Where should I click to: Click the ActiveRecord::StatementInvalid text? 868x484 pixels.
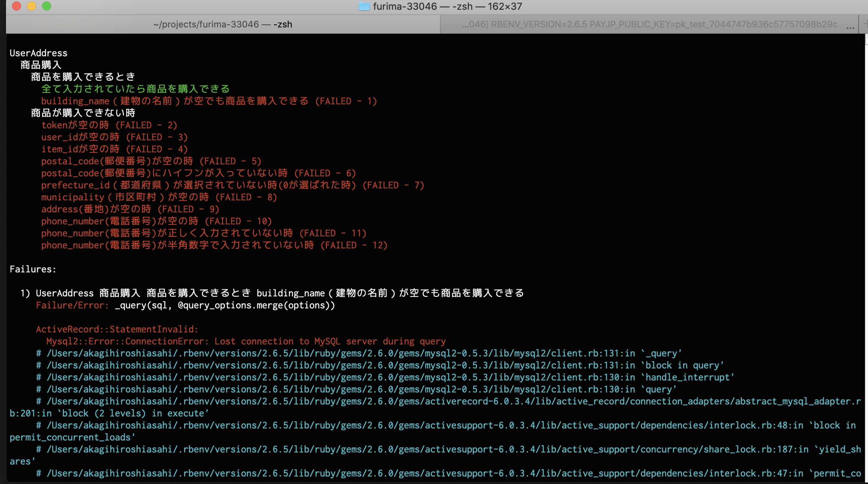(x=117, y=329)
